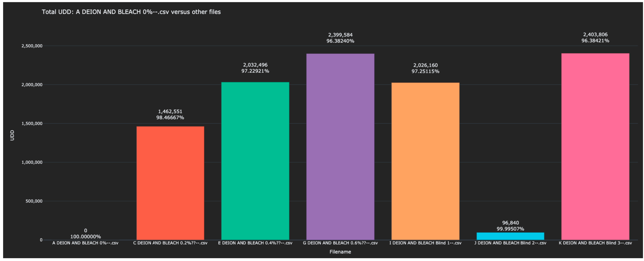Click the red C DEION 0.2% bar
This screenshot has width=644, height=261.
170,183
